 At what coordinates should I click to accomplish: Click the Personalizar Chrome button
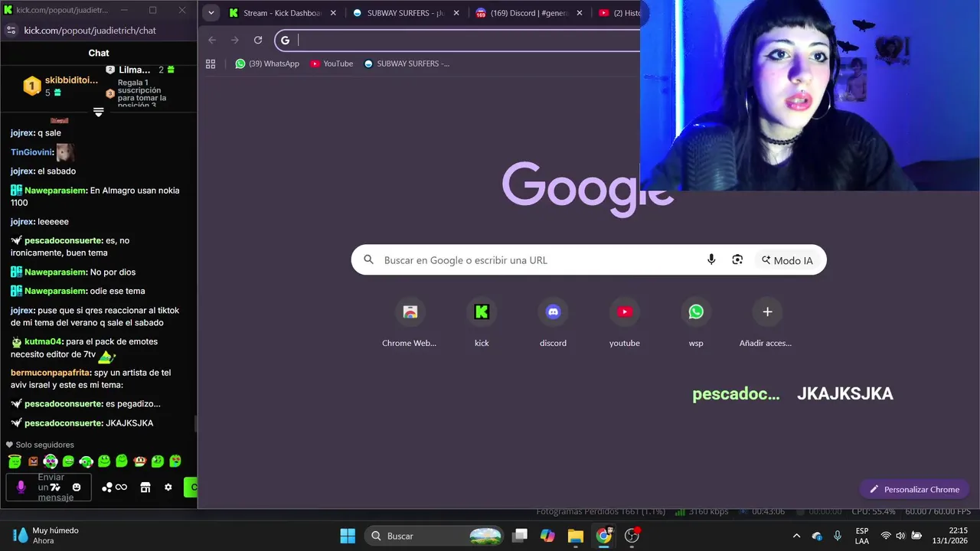pos(914,489)
